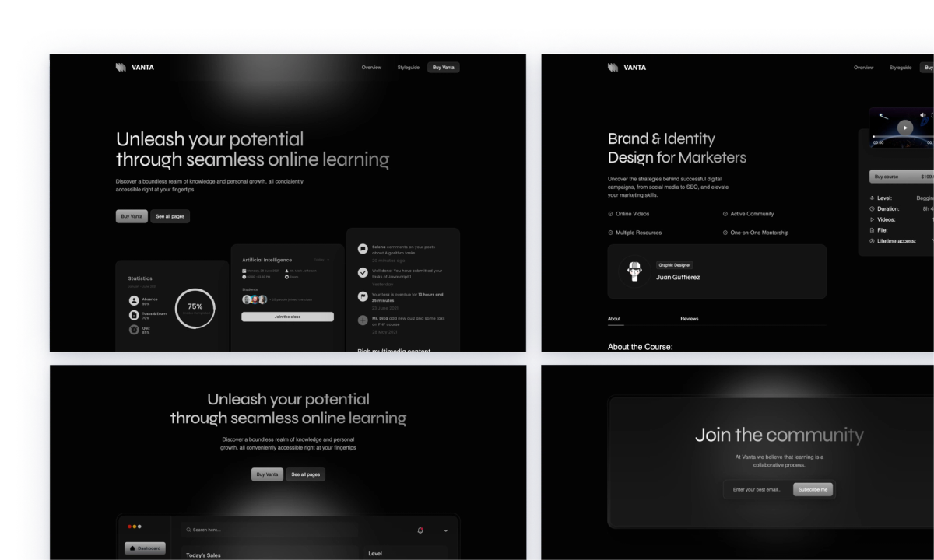Play the course preview video
Viewport: 934px width, 560px height.
click(x=904, y=128)
